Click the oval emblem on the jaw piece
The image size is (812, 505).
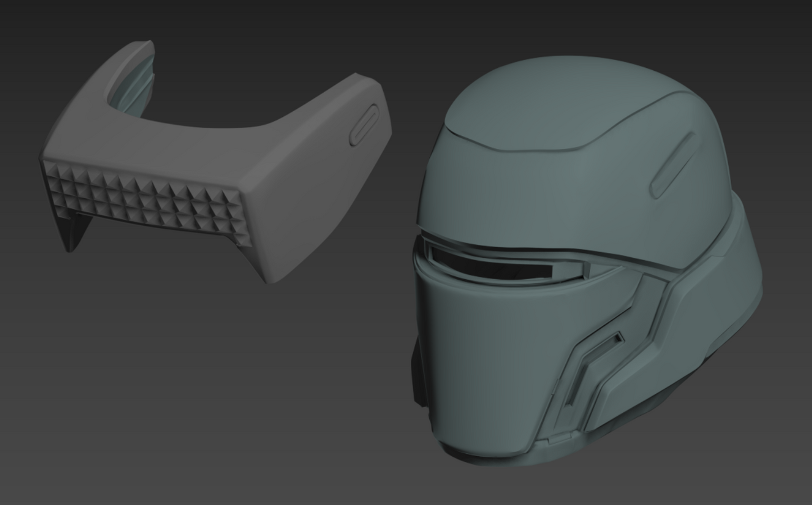[365, 124]
